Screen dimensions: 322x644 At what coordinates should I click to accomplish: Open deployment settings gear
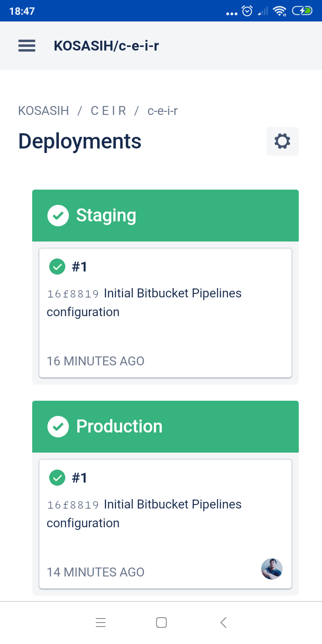tap(282, 141)
